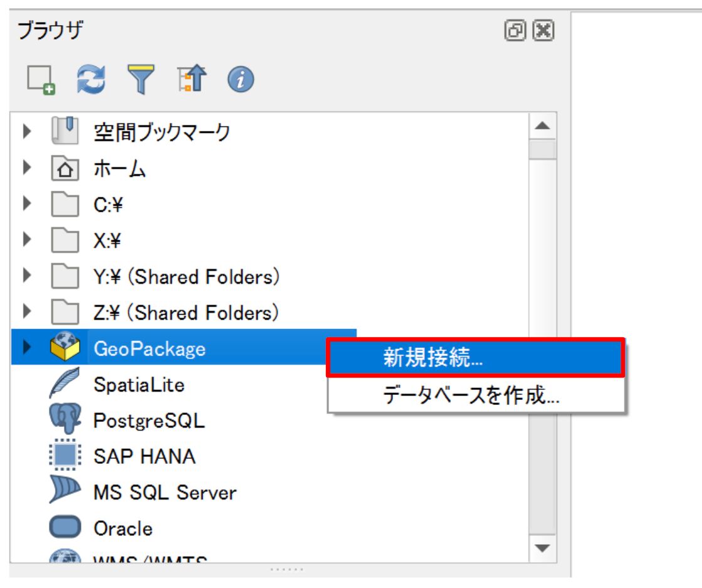The height and width of the screenshot is (588, 702).
Task: Click the 空間ブックマーク bookmark icon
Action: pos(65,130)
